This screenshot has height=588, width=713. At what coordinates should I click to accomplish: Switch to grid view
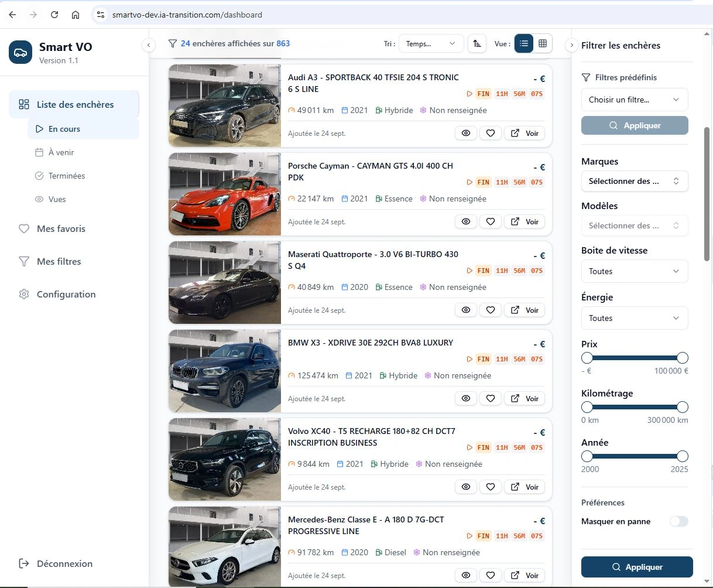(x=543, y=43)
